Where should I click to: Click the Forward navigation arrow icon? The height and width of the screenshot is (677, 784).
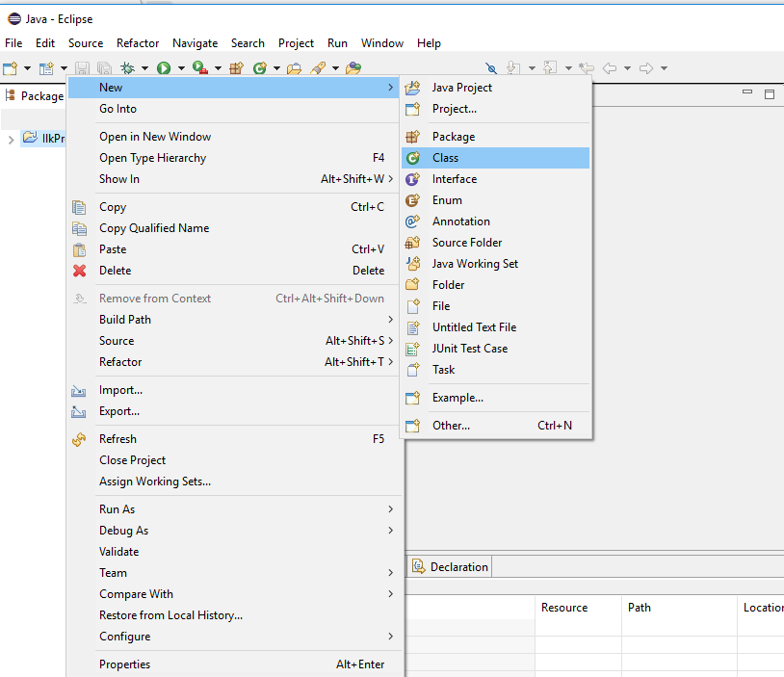pos(646,68)
